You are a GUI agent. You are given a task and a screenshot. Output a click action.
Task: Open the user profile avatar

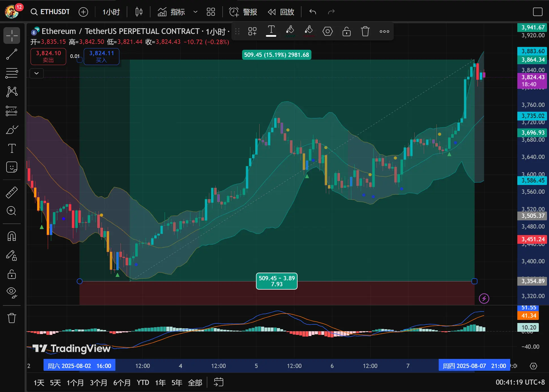pyautogui.click(x=12, y=12)
